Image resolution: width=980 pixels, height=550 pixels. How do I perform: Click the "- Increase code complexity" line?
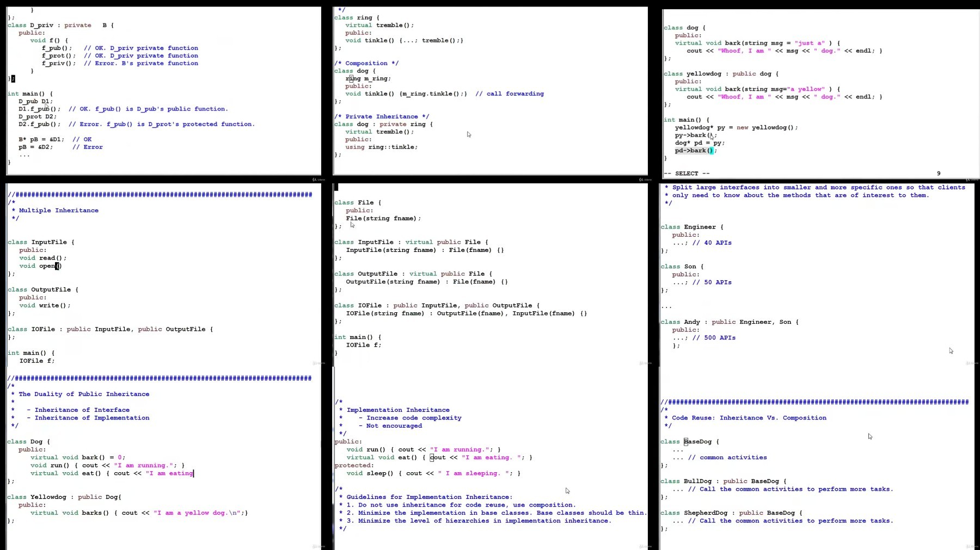410,418
